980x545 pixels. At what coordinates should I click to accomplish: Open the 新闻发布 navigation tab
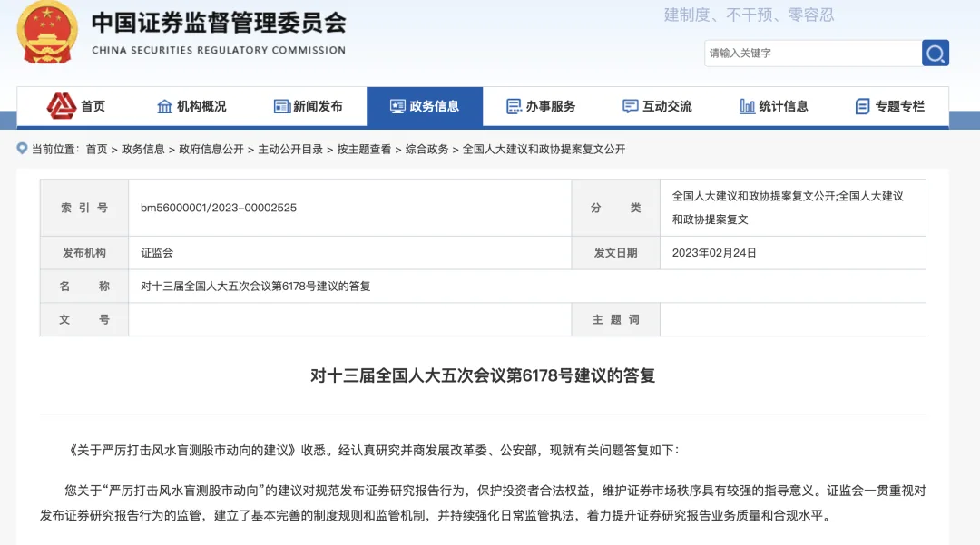(309, 106)
